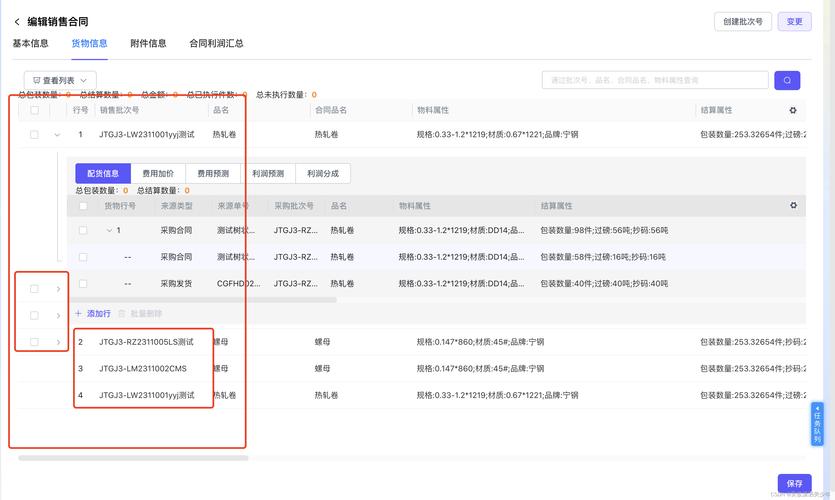Click the page-bottom horizontal scrollbar
This screenshot has height=500, width=835.
(x=133, y=458)
